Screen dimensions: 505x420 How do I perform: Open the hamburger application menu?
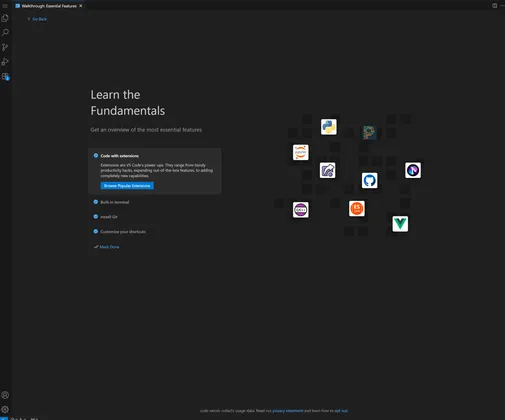pyautogui.click(x=5, y=6)
